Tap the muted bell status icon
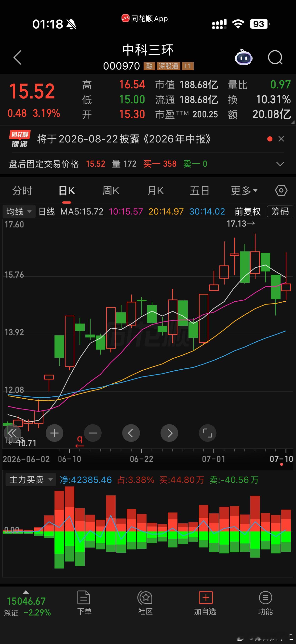 (71, 24)
